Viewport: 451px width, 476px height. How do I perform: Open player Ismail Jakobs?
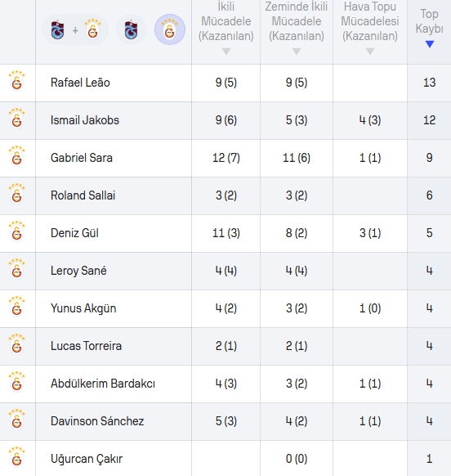pyautogui.click(x=85, y=120)
